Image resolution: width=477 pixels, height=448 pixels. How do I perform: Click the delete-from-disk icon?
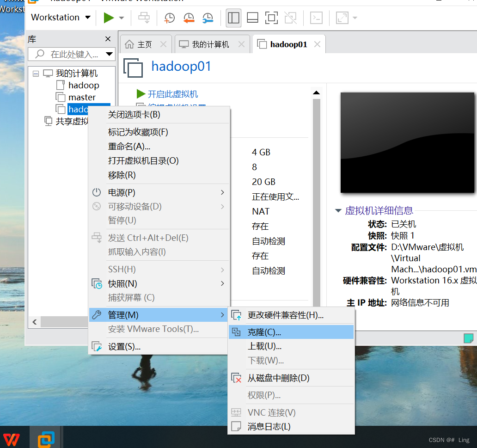click(236, 378)
